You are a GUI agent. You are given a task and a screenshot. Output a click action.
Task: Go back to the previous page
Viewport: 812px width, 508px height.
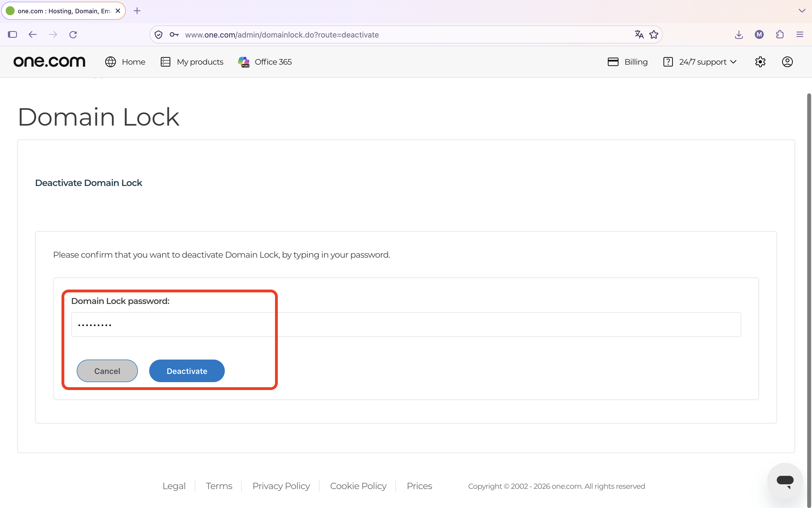coord(32,35)
